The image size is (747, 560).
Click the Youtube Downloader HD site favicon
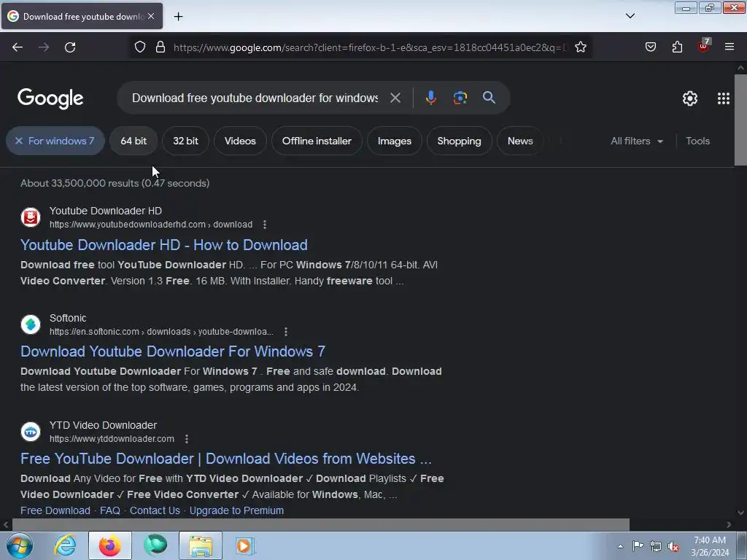tap(31, 217)
